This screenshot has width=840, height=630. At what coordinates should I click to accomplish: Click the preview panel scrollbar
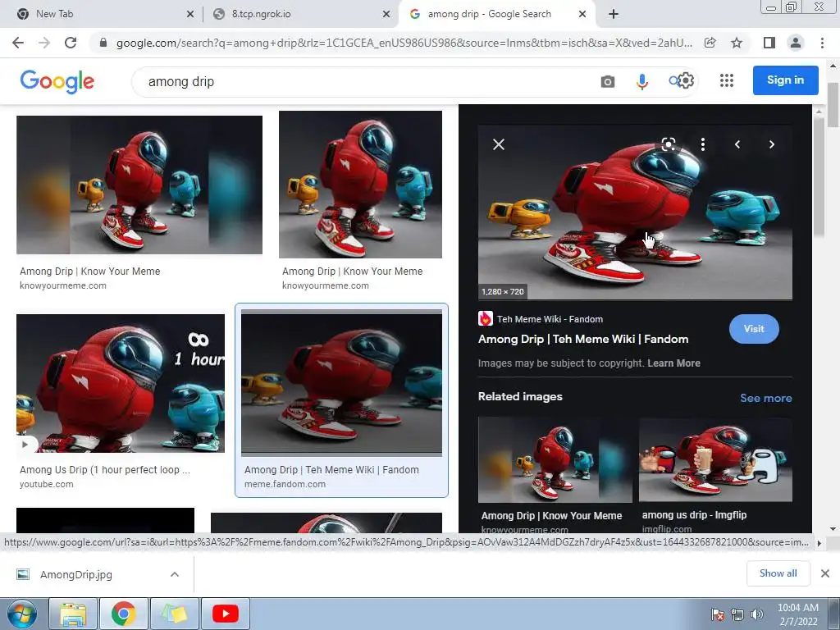818,176
